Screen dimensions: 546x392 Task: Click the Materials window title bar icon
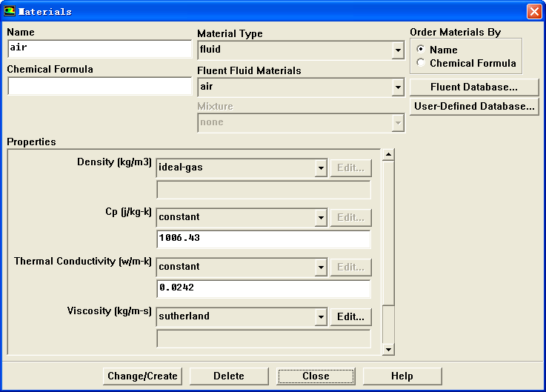(10, 11)
